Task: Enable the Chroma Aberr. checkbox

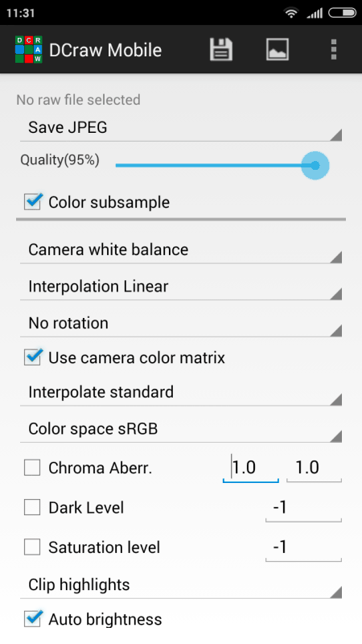Action: point(32,468)
